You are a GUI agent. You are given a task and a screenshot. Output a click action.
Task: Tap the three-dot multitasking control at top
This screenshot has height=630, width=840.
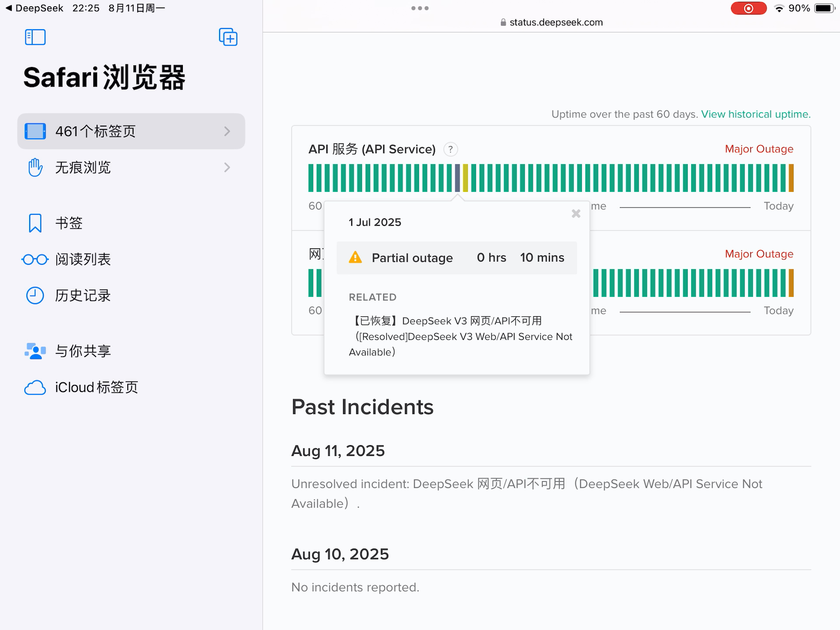pos(420,8)
